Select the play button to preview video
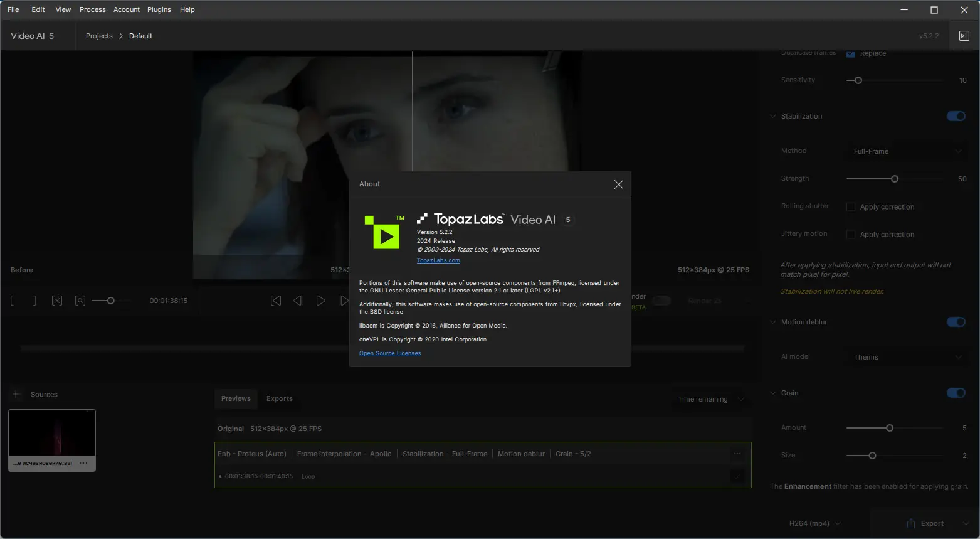The height and width of the screenshot is (539, 980). click(x=321, y=301)
